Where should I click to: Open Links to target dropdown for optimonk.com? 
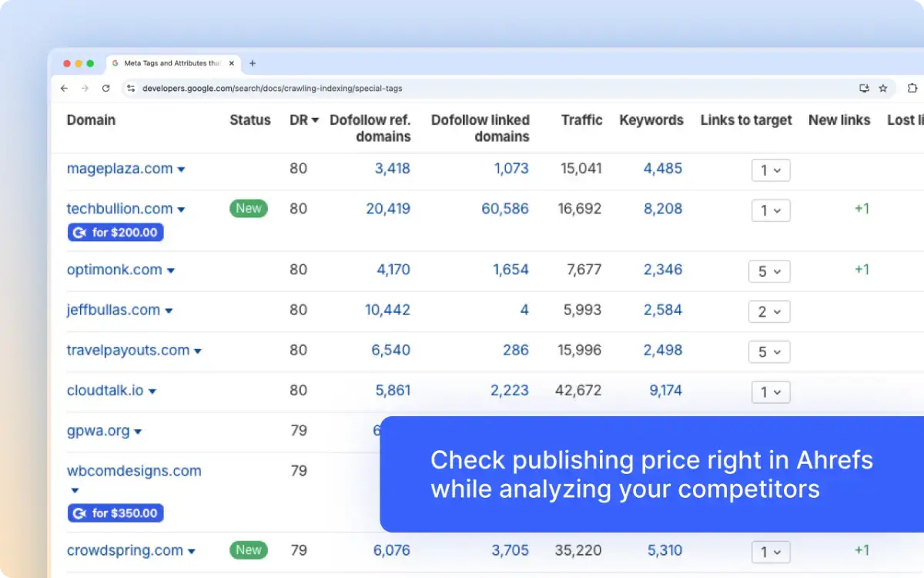(769, 271)
